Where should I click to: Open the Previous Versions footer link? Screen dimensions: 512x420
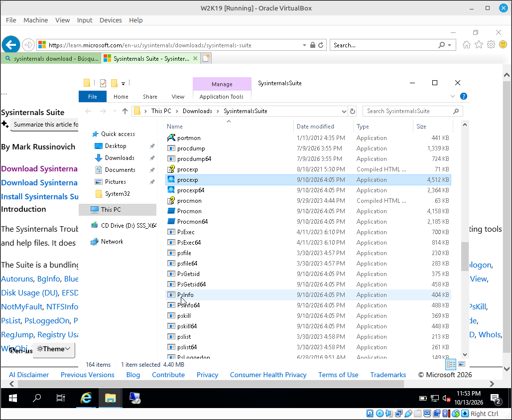tap(88, 375)
